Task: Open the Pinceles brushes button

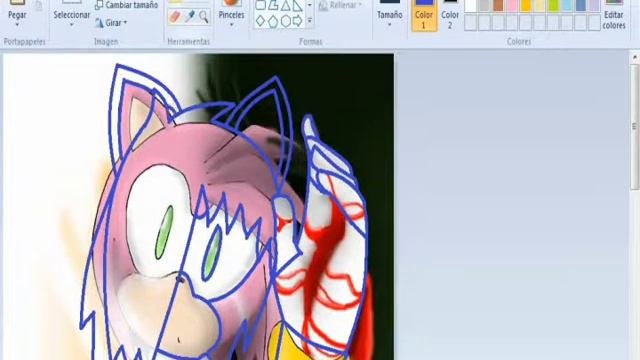Action: [x=231, y=10]
